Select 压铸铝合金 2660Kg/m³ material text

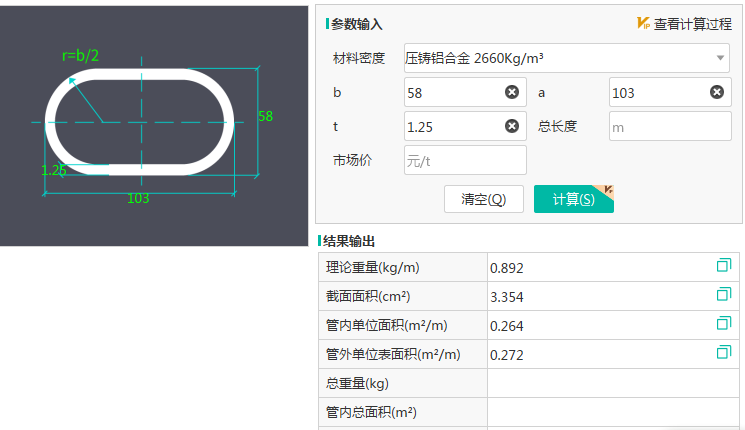coord(474,58)
